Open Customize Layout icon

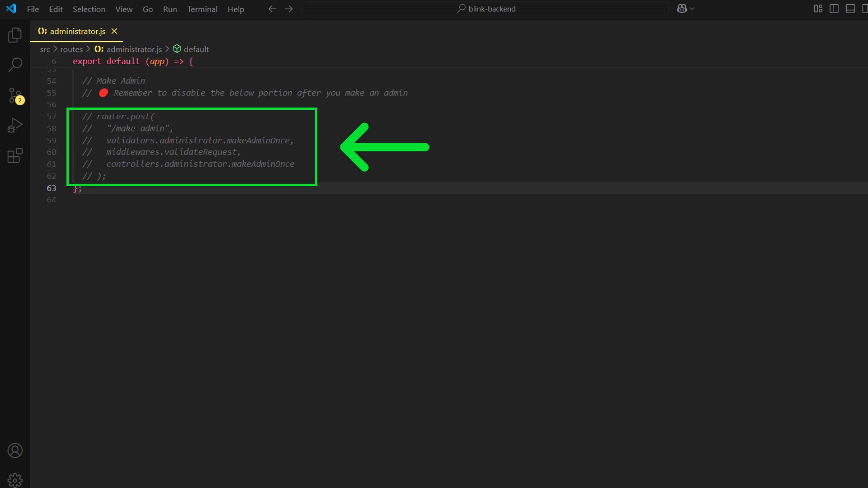coord(818,9)
